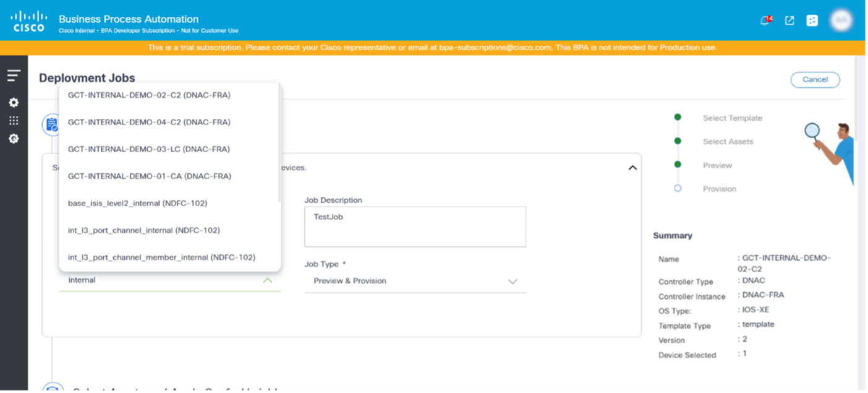The width and height of the screenshot is (868, 393).
Task: Click the Cisco logo
Action: 28,20
